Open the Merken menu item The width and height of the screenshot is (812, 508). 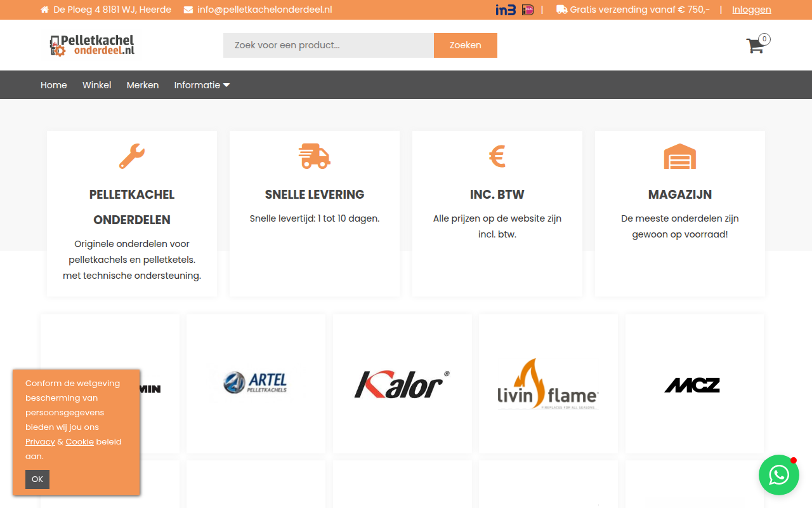click(143, 85)
